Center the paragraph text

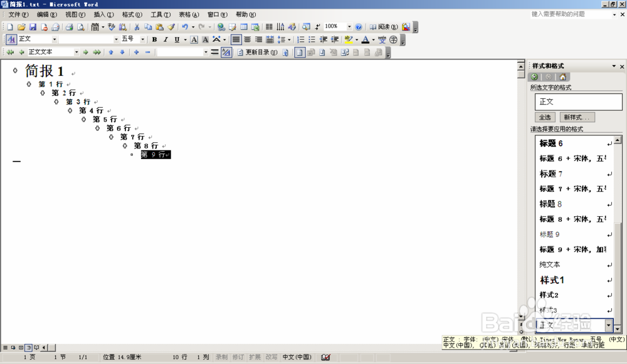click(x=248, y=39)
